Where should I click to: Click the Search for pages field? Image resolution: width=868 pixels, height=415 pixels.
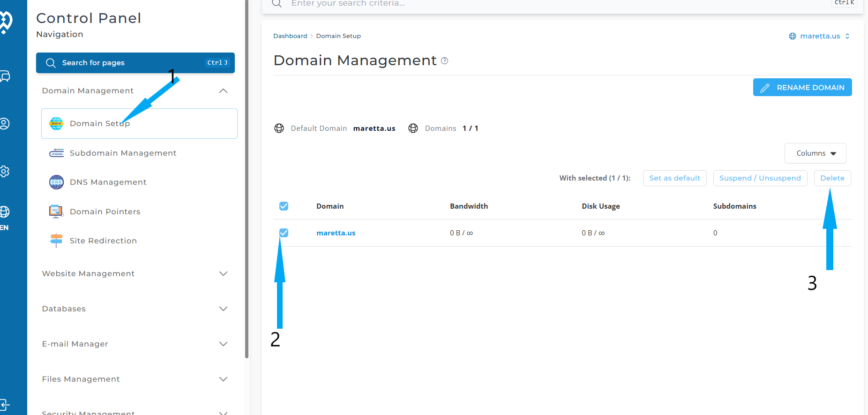135,63
